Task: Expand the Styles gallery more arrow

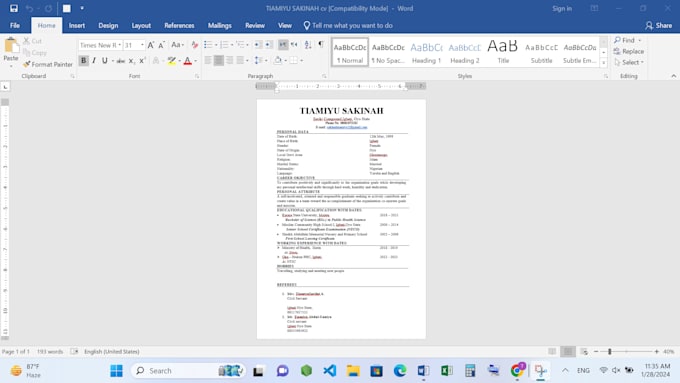Action: [604, 63]
